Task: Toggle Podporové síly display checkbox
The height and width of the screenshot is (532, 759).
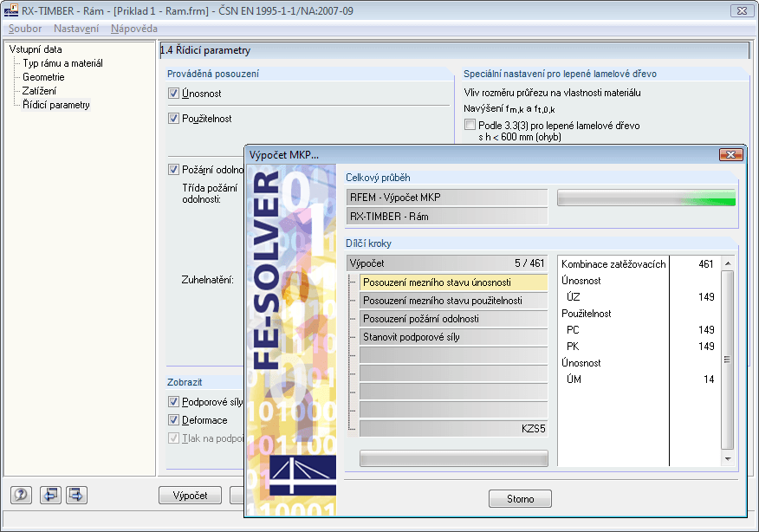Action: pos(174,402)
